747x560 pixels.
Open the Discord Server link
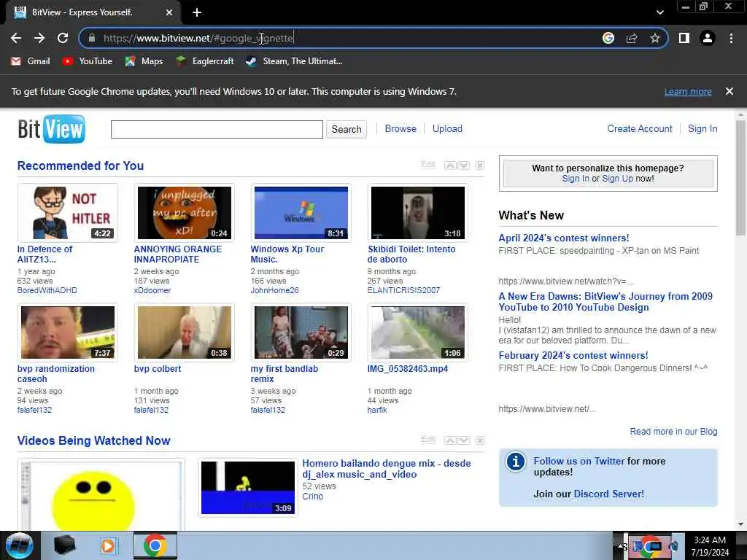click(609, 494)
